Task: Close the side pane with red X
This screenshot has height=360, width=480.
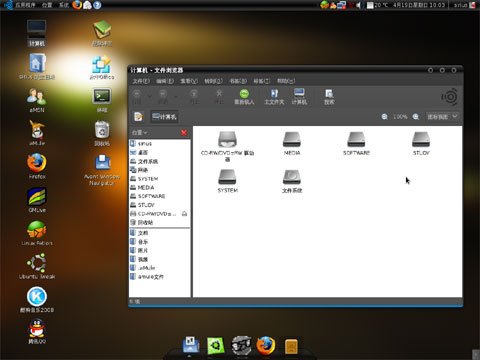Action: [x=184, y=133]
